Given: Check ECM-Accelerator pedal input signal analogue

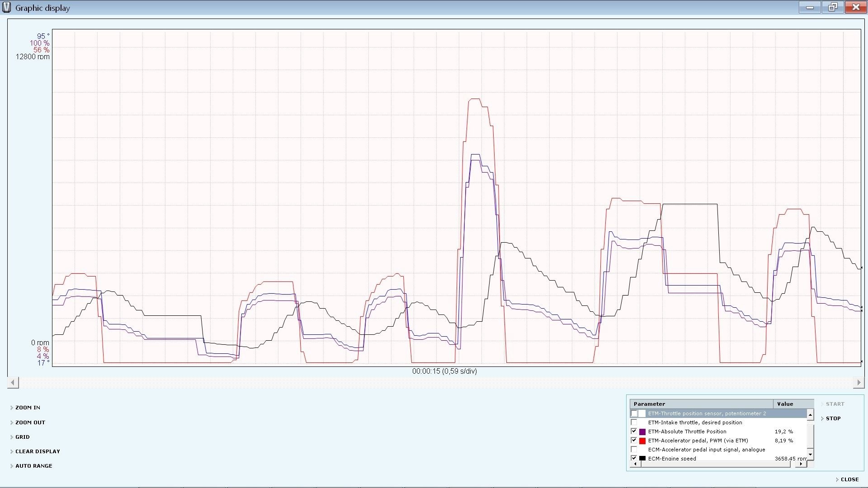Looking at the screenshot, I should coord(634,450).
